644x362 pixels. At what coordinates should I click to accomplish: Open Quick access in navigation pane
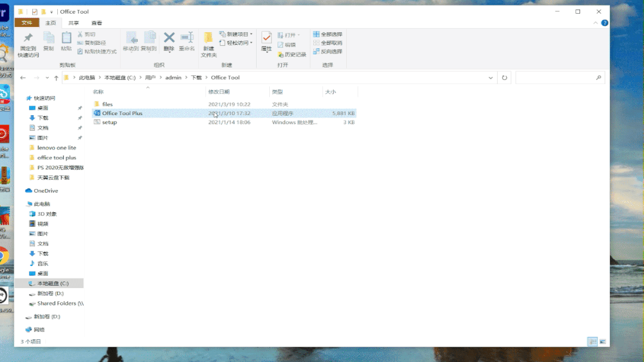tap(44, 98)
